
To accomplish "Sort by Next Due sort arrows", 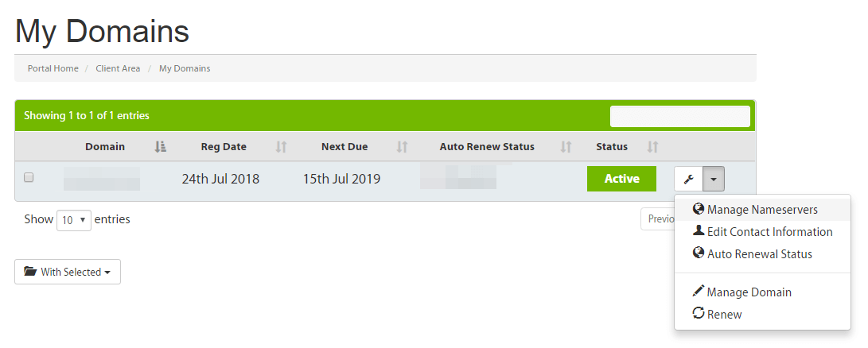I will [x=402, y=146].
